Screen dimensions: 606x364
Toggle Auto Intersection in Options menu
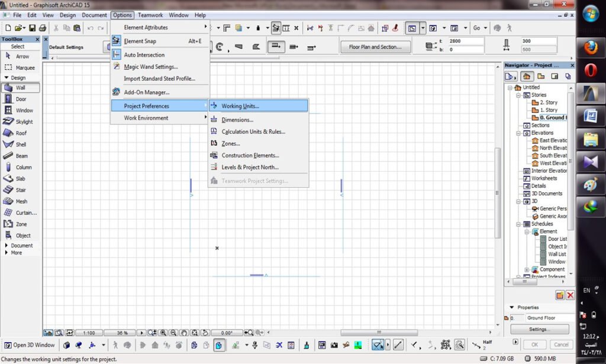(x=144, y=54)
